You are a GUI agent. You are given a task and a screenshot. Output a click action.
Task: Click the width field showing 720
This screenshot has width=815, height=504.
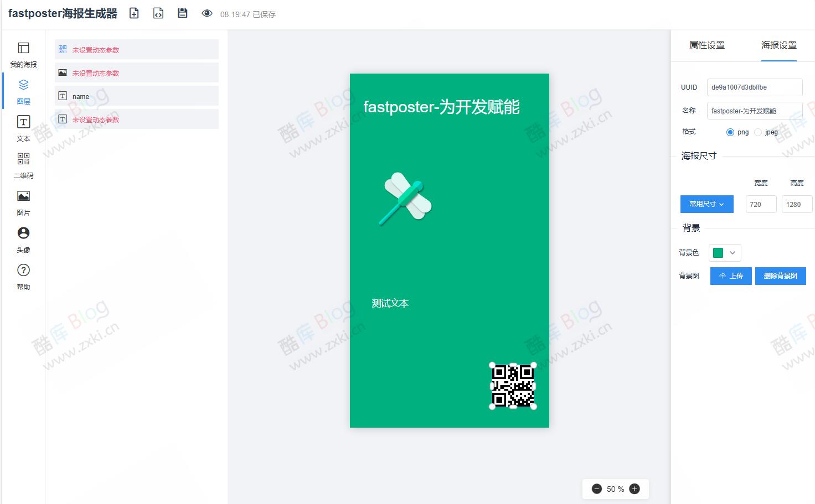pyautogui.click(x=761, y=204)
